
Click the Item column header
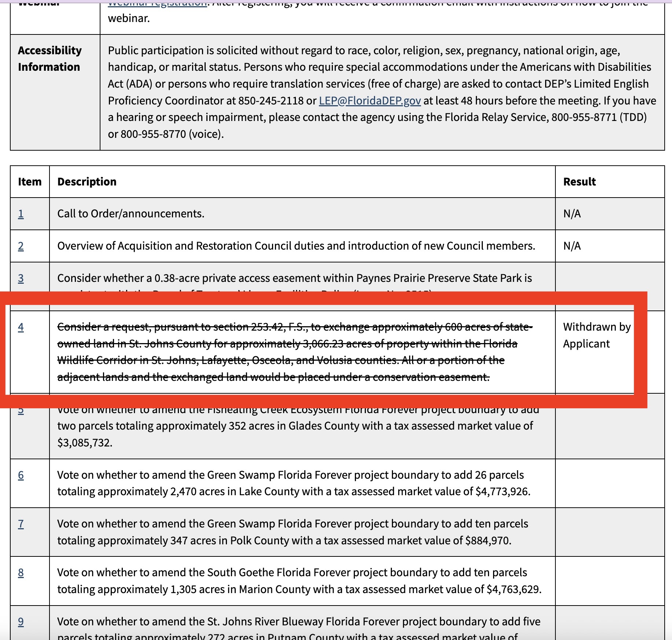click(30, 182)
